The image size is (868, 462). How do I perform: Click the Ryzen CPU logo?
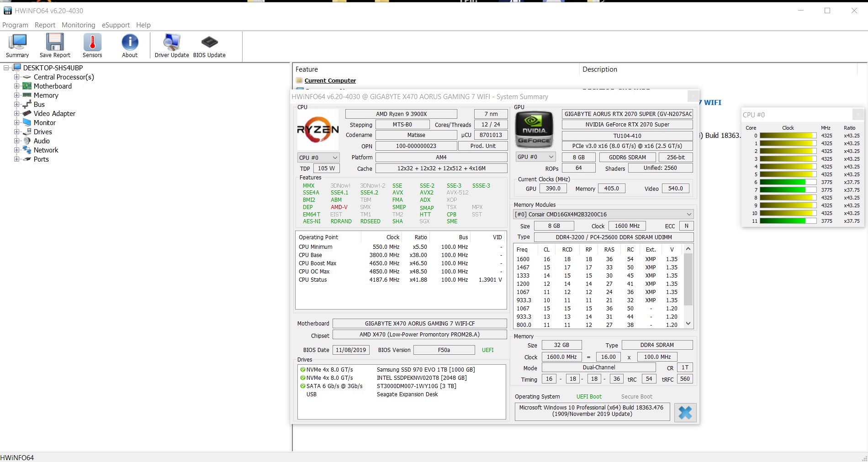click(318, 129)
